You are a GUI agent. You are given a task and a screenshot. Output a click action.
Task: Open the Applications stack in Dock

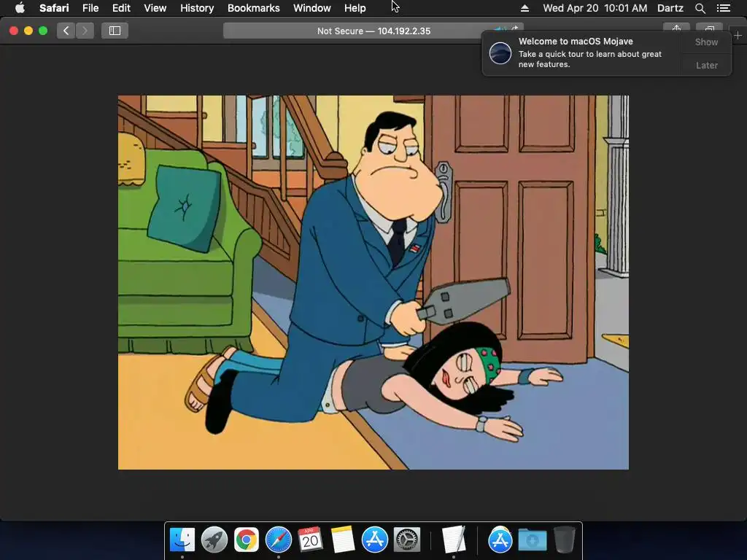tap(500, 540)
